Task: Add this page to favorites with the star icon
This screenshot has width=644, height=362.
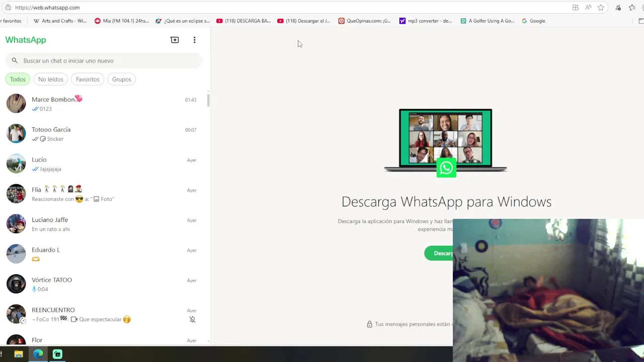Action: 601,8
